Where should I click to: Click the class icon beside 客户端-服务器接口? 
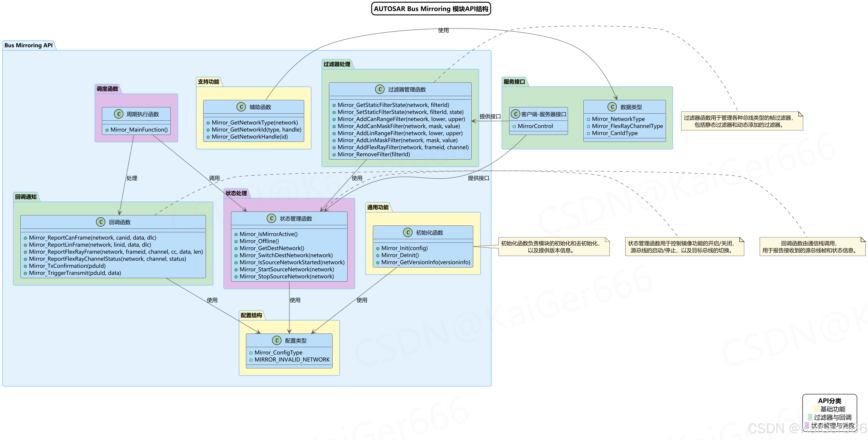click(x=516, y=114)
